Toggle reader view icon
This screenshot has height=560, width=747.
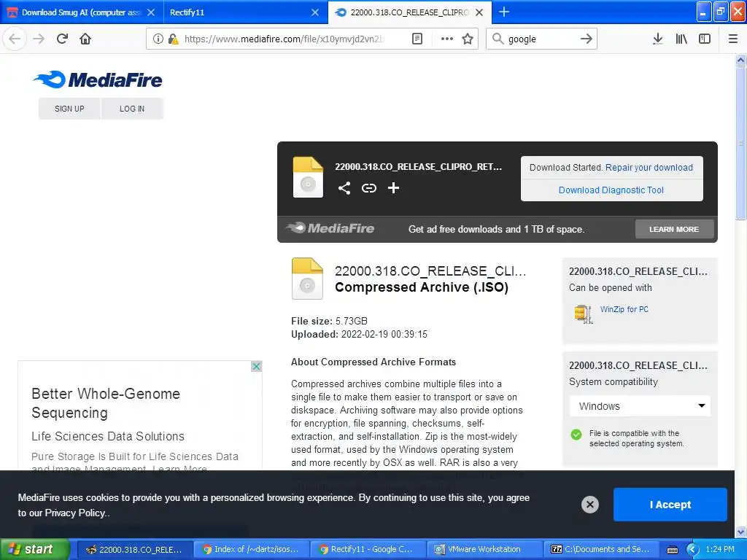417,39
